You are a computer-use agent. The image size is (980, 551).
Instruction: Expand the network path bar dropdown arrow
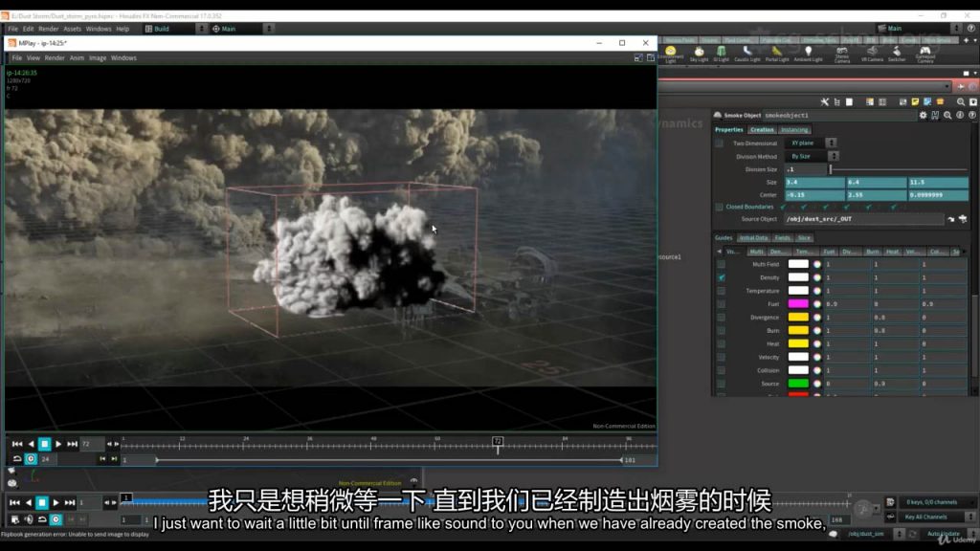tap(947, 87)
